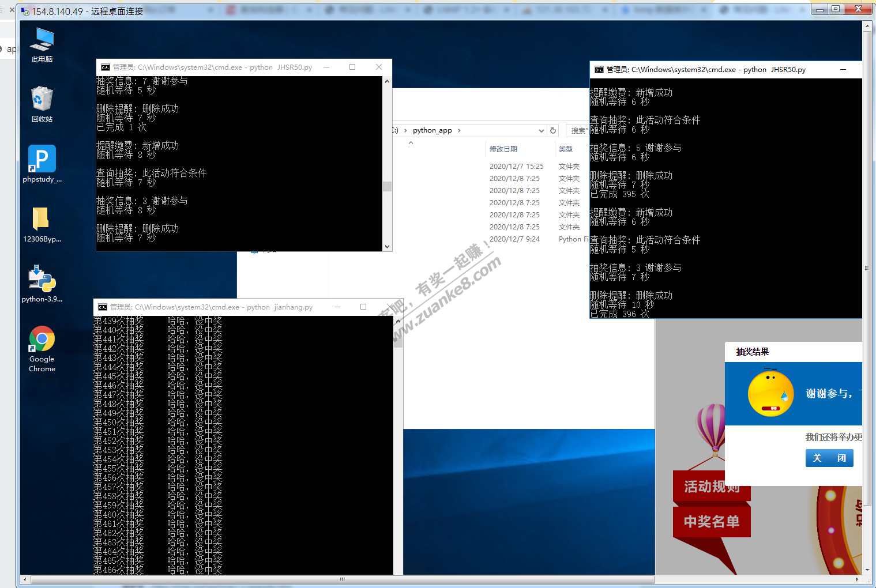The width and height of the screenshot is (876, 588).
Task: Click the cmd icon of top-left JHSR50.py window
Action: [x=105, y=67]
